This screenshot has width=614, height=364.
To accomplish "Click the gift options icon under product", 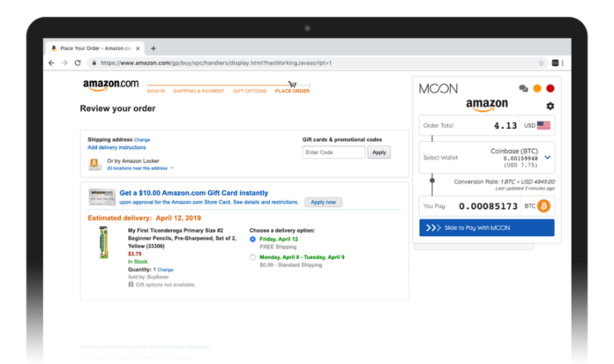I will pyautogui.click(x=131, y=285).
